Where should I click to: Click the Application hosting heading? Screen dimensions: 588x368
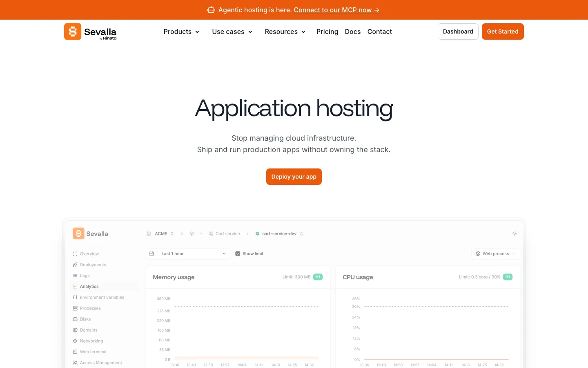click(294, 109)
